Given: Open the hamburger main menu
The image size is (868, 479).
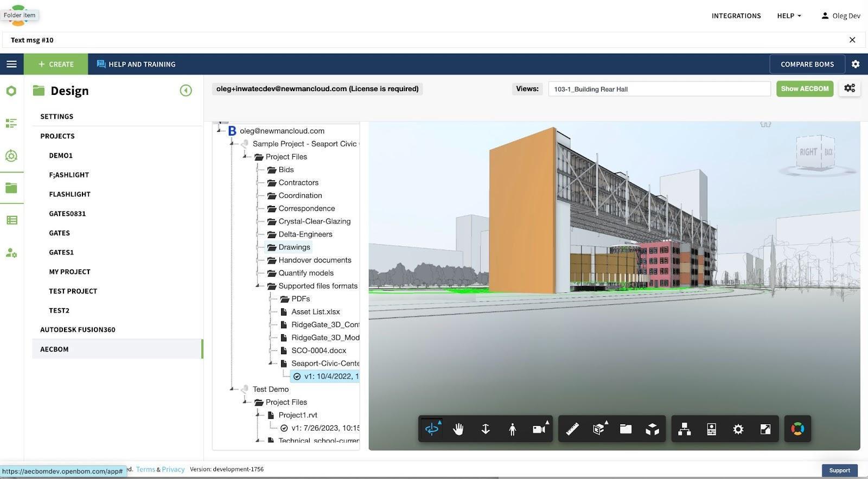Looking at the screenshot, I should point(11,64).
